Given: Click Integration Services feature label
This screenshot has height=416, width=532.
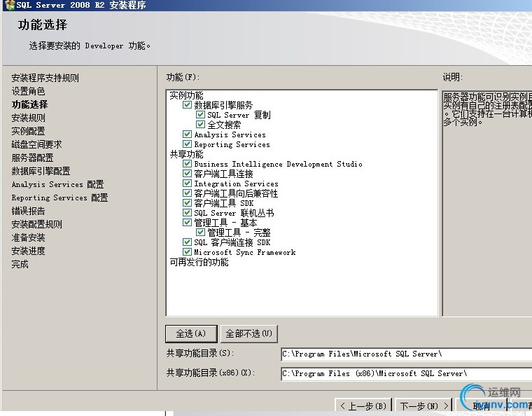Looking at the screenshot, I should [236, 183].
